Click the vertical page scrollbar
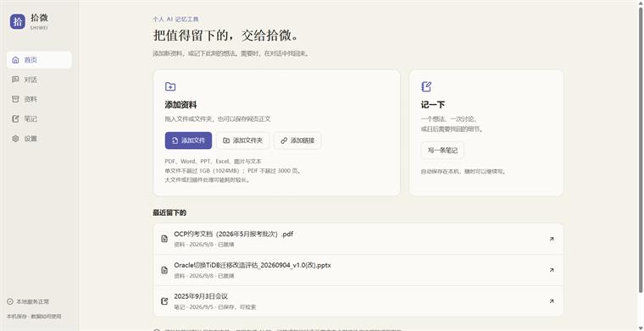This screenshot has width=644, height=331. tap(641, 150)
